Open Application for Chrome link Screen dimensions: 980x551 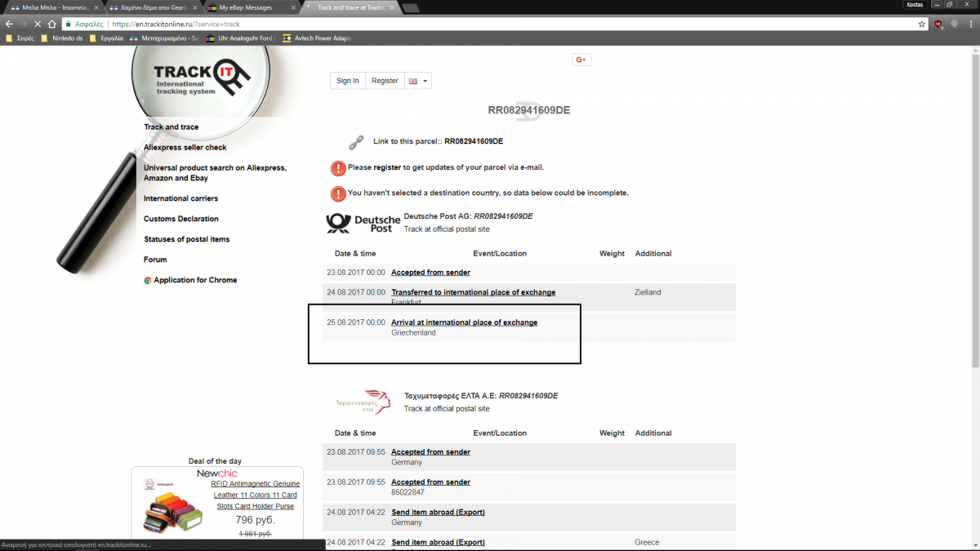[195, 280]
